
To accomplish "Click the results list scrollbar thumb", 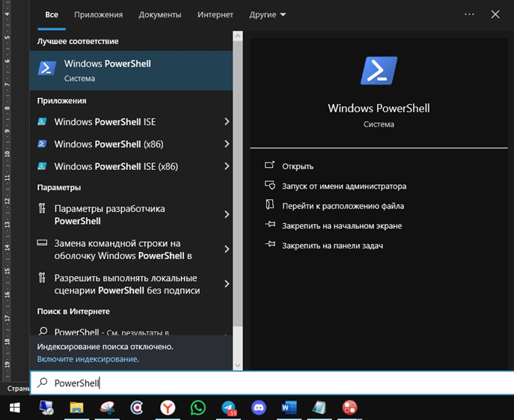I will click(238, 183).
